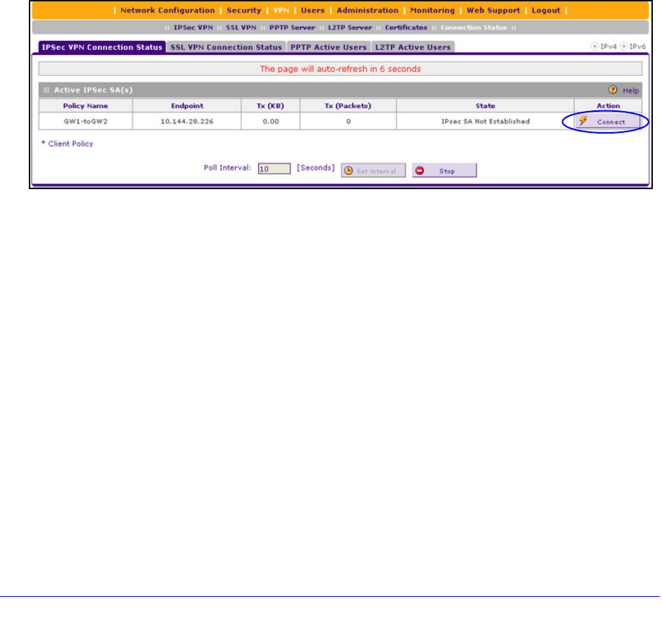Viewport: 662px width, 644px height.
Task: Click the clock icon on Set Interval
Action: point(348,171)
